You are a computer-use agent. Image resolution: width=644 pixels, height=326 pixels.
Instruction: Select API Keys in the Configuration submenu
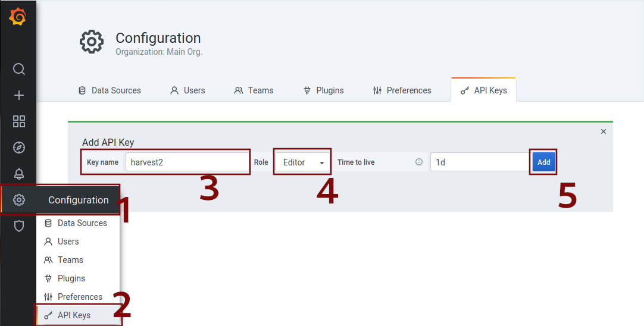74,315
